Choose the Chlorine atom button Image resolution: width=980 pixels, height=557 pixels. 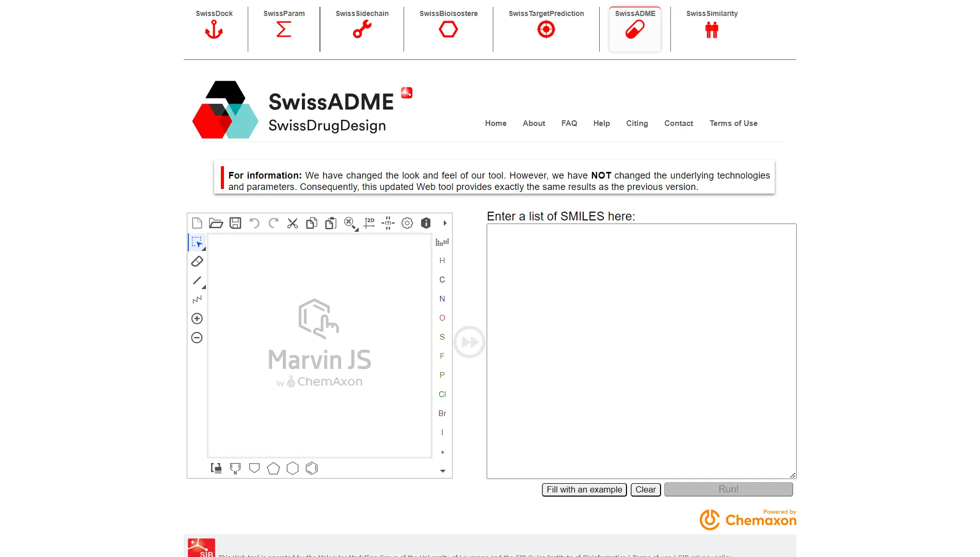click(x=442, y=394)
